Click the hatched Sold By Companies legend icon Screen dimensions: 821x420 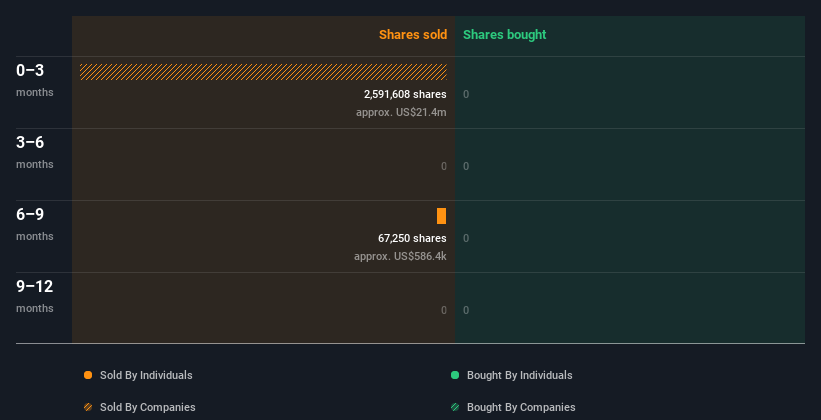tap(88, 407)
